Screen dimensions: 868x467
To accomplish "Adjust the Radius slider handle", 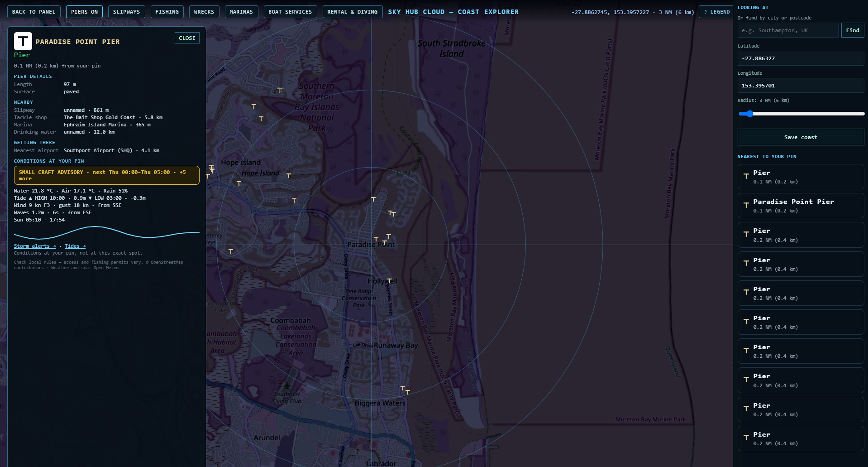I will [x=749, y=114].
